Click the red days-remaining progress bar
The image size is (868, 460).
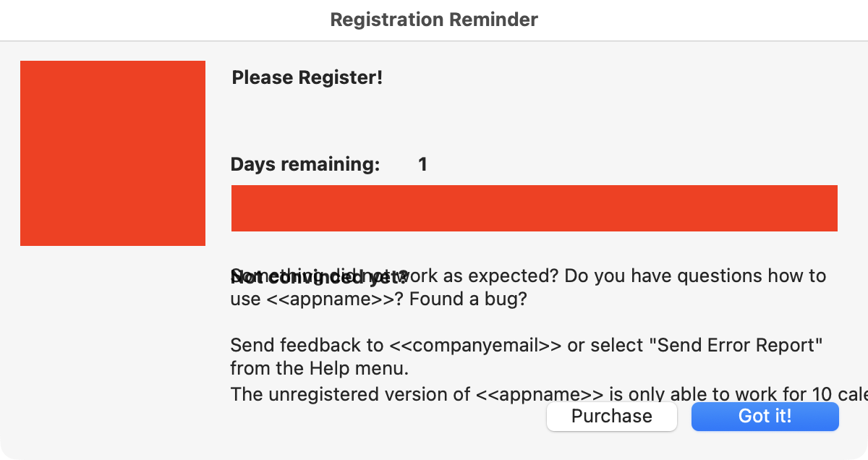click(x=534, y=208)
